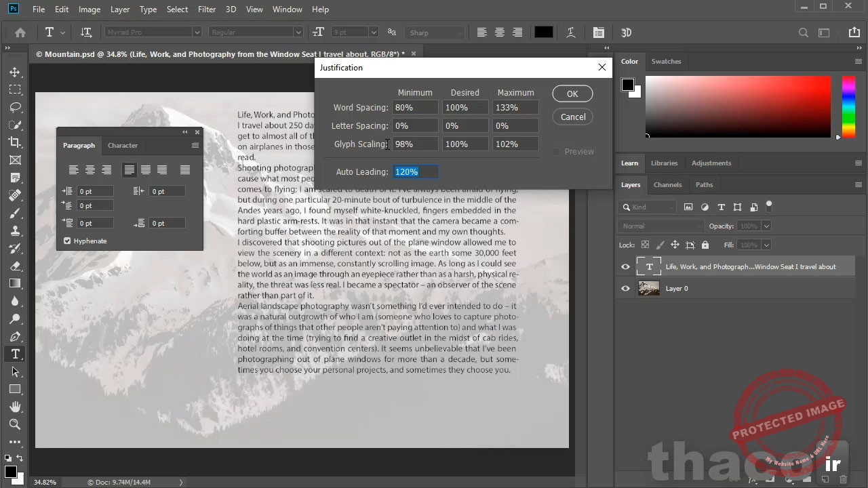The height and width of the screenshot is (488, 868).
Task: Hide Layer 0 with its eye icon
Action: (625, 288)
